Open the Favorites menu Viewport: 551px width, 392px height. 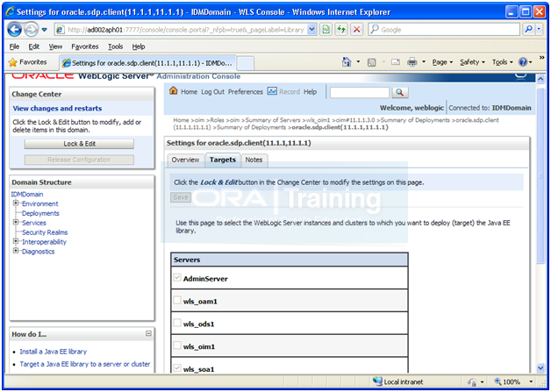[x=85, y=46]
